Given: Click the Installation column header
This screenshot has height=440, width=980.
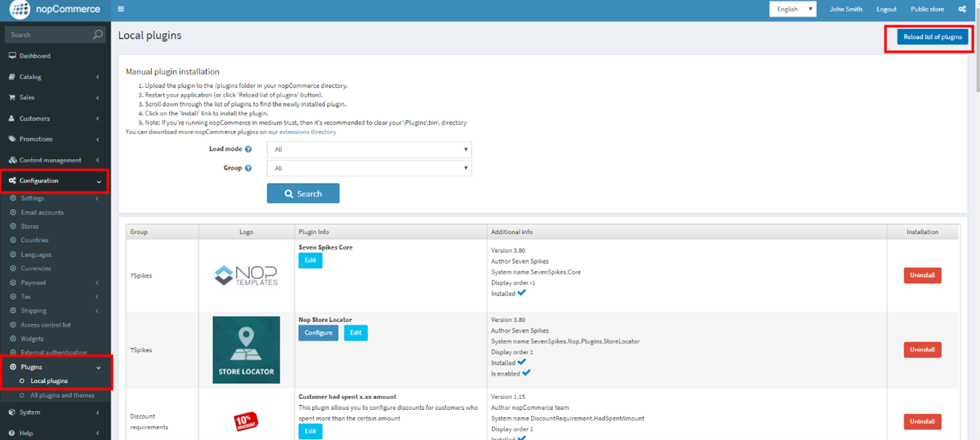Looking at the screenshot, I should coord(922,232).
